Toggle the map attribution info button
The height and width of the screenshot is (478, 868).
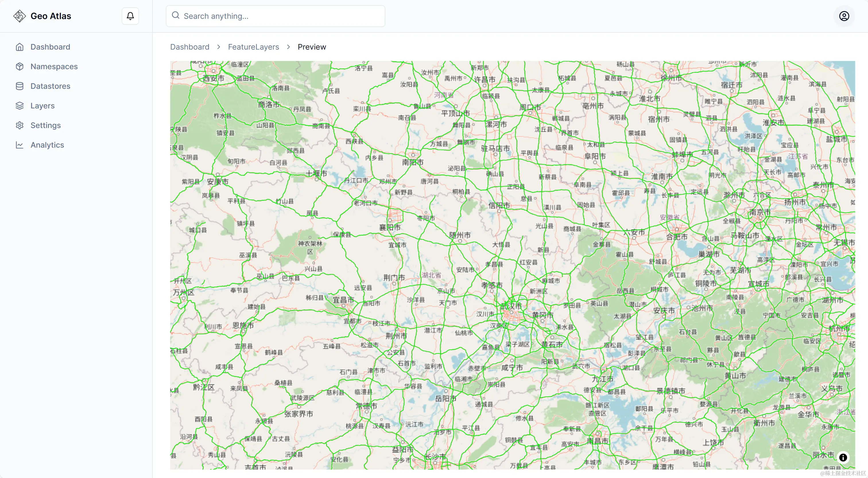pyautogui.click(x=843, y=457)
